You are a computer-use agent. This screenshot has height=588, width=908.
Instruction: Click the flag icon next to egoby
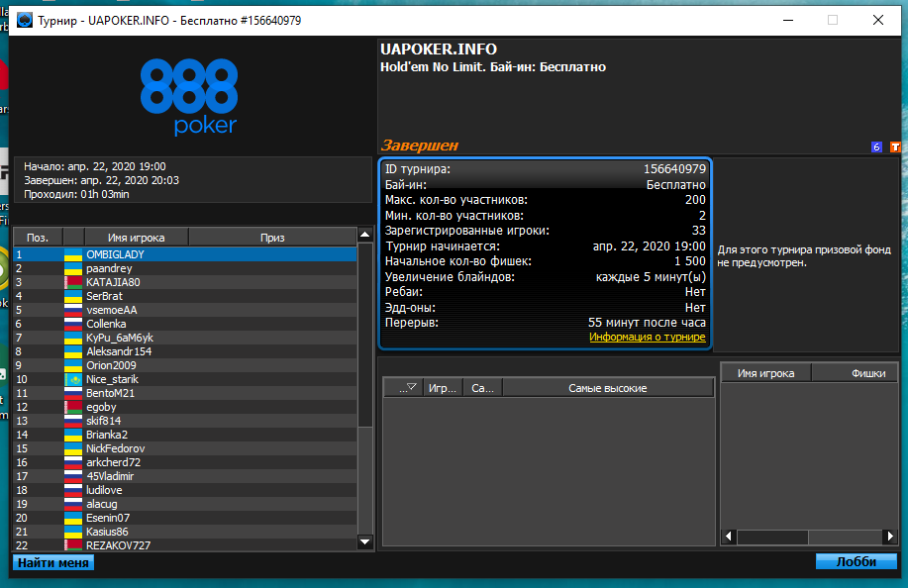point(73,408)
